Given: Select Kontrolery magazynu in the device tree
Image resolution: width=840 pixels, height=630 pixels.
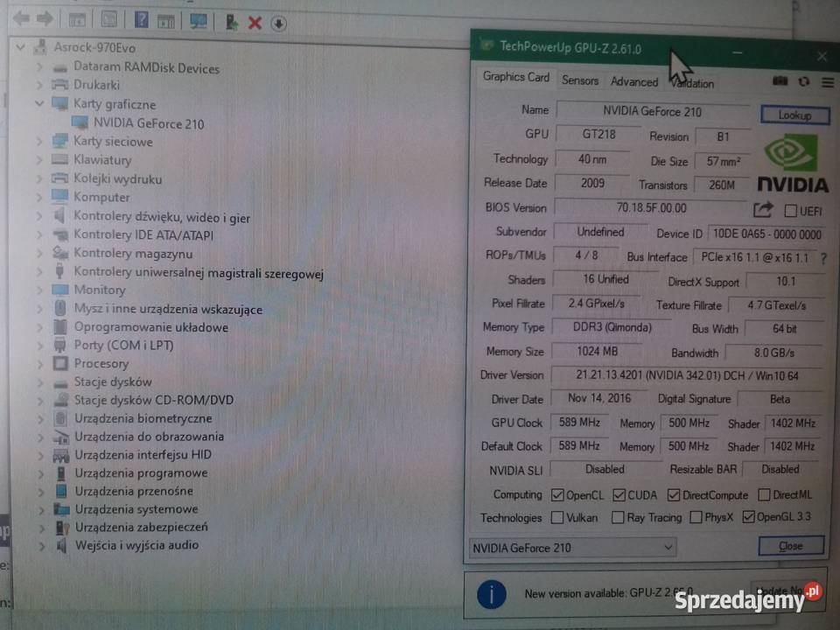Looking at the screenshot, I should coord(133,254).
